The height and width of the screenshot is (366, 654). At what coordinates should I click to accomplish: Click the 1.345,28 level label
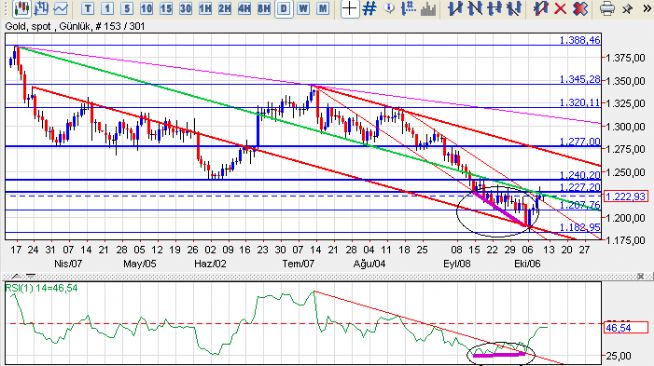[580, 79]
